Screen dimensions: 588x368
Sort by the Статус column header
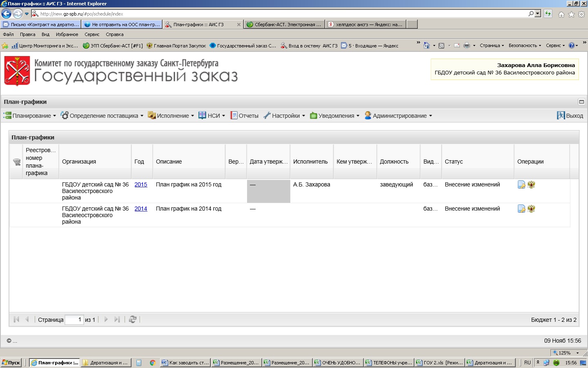pos(454,162)
